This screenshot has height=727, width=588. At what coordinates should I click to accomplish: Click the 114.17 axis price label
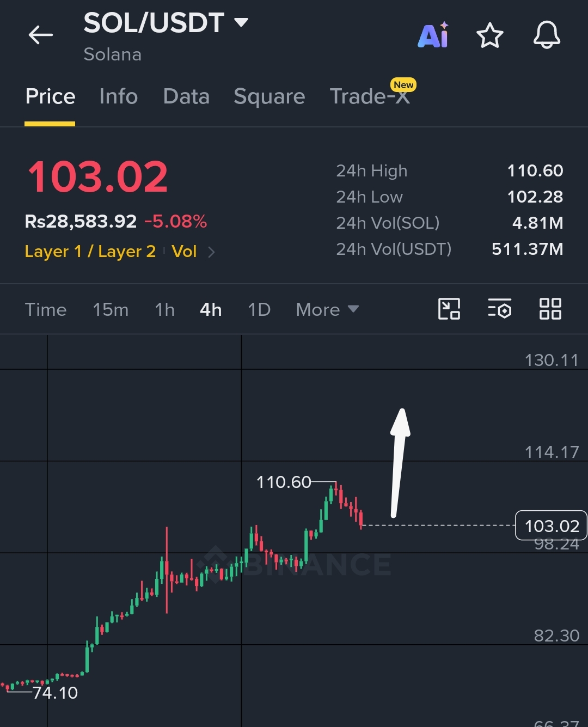[x=552, y=452]
